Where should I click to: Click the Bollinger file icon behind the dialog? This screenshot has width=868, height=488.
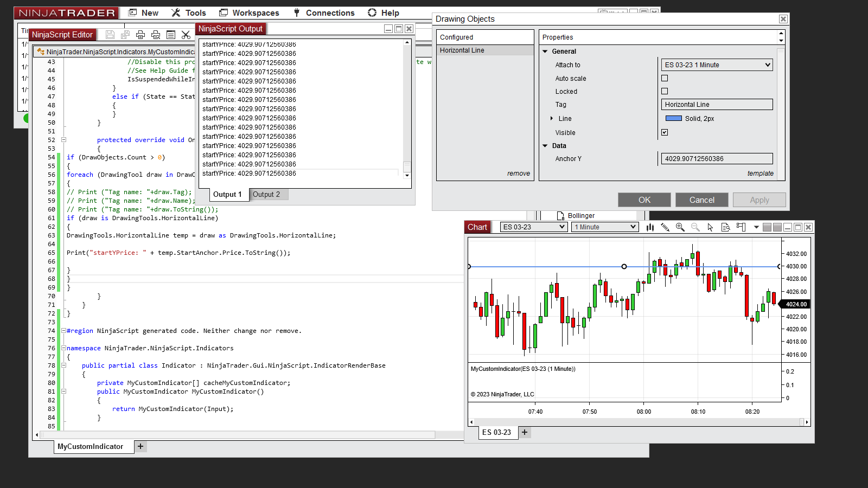(x=560, y=216)
